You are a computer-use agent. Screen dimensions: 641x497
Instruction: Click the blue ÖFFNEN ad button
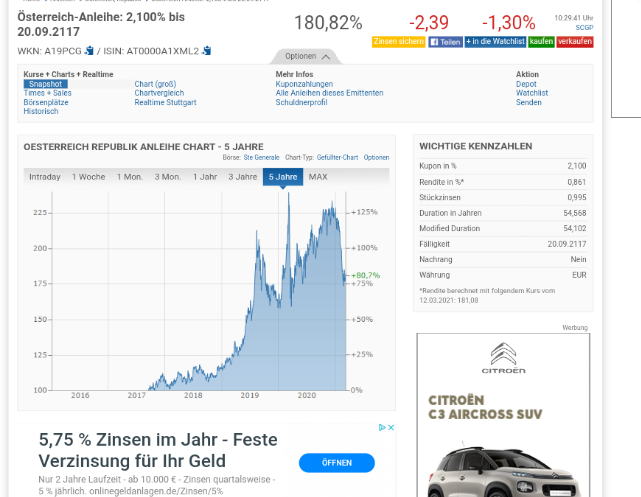point(336,463)
